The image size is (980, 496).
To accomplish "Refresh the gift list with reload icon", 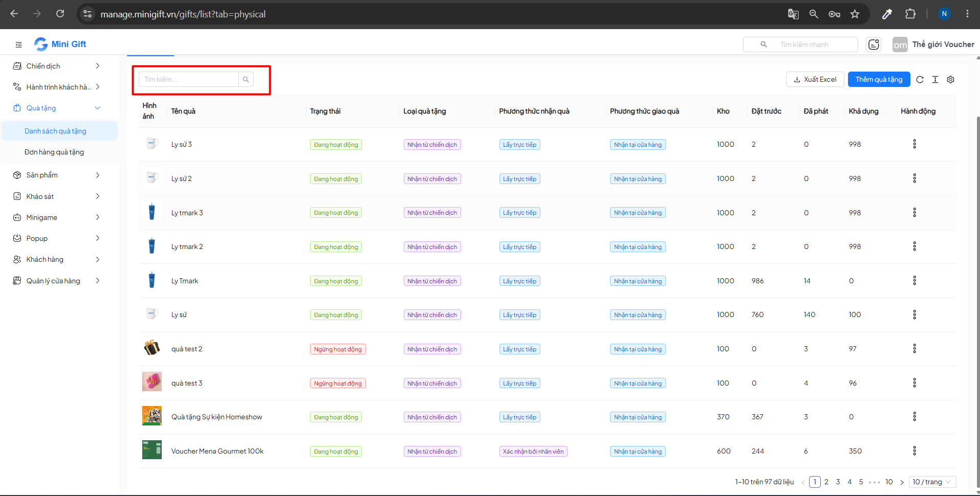I will tap(920, 79).
